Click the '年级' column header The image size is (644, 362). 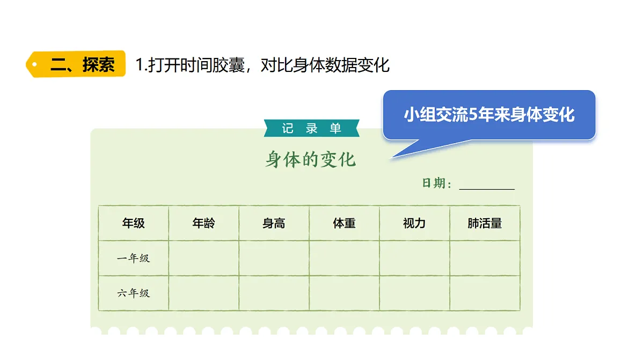tap(134, 223)
